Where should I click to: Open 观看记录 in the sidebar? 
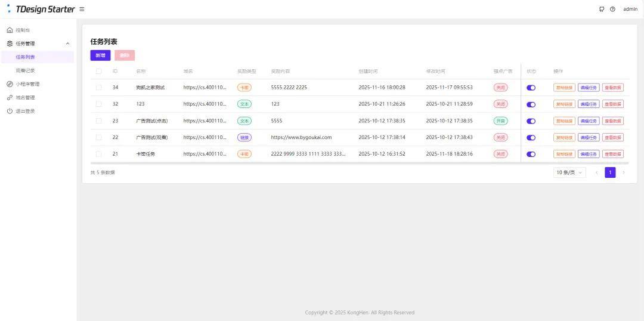(x=25, y=70)
